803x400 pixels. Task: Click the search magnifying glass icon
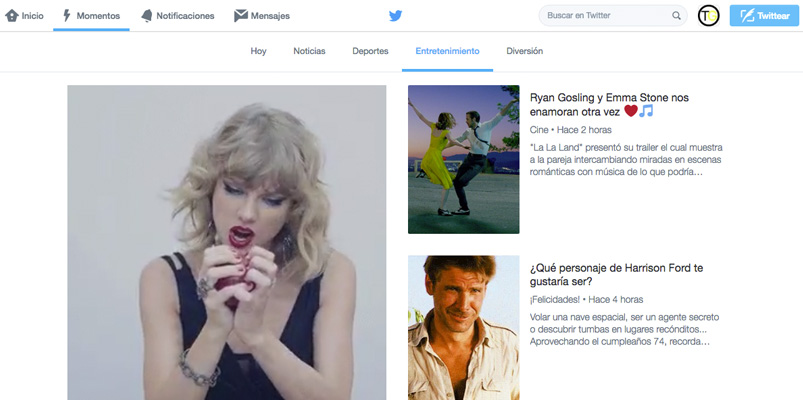(677, 16)
